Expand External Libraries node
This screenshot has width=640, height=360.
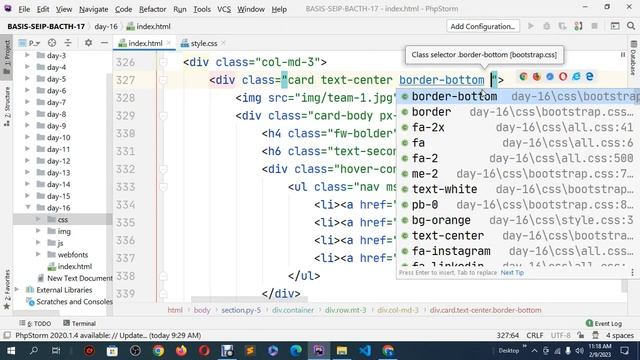click(x=17, y=290)
